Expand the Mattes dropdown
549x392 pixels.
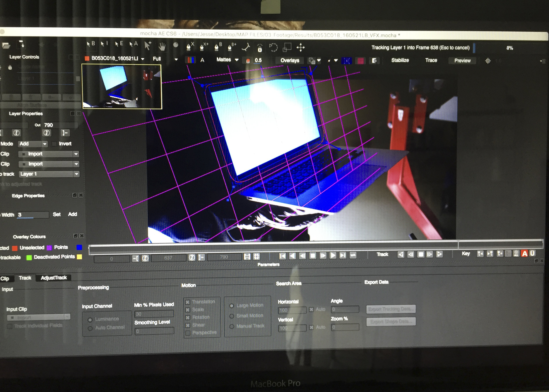[x=237, y=60]
